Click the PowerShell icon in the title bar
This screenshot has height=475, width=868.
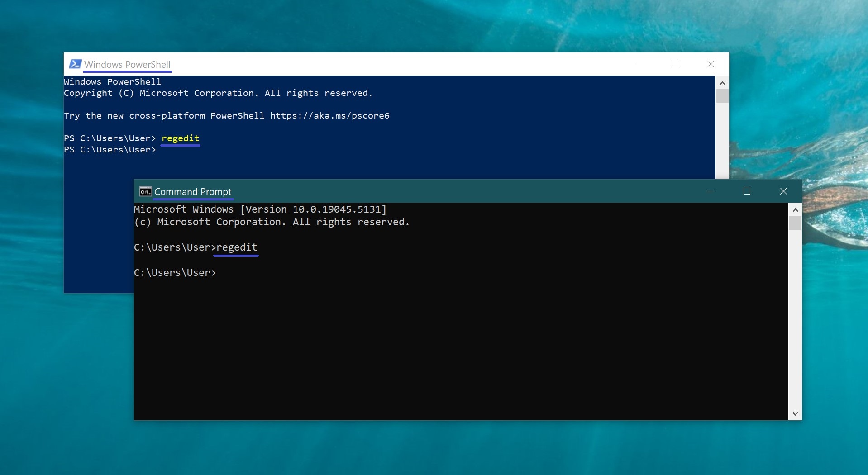(x=75, y=64)
